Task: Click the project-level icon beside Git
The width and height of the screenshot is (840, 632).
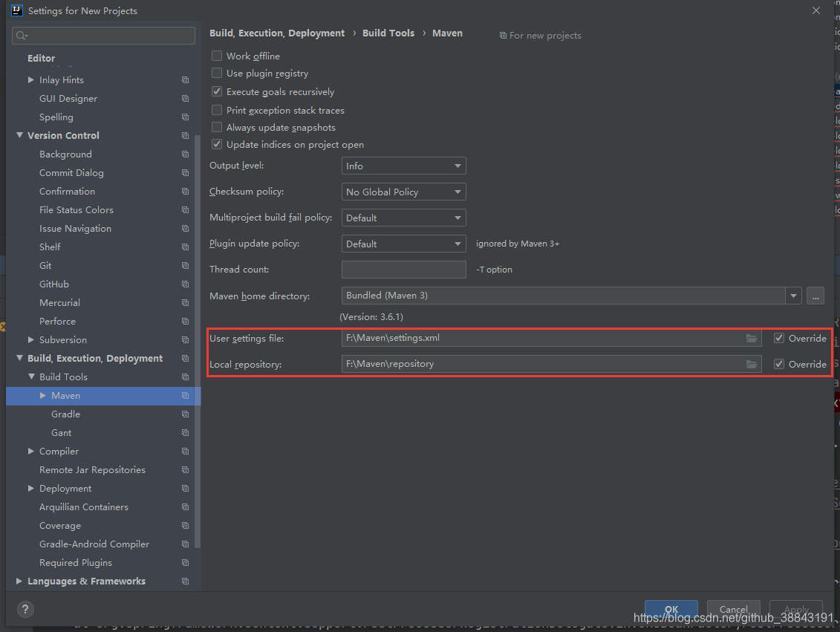Action: tap(186, 266)
